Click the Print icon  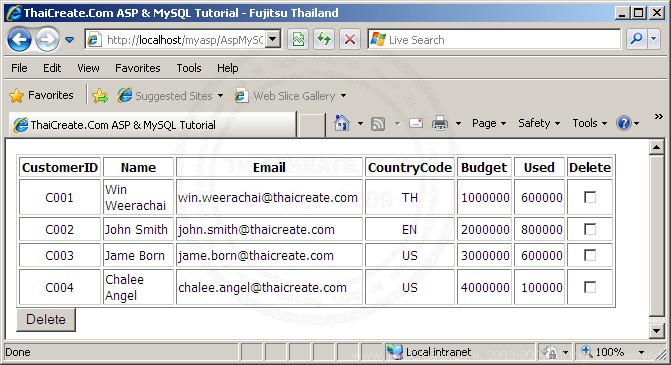click(x=440, y=124)
